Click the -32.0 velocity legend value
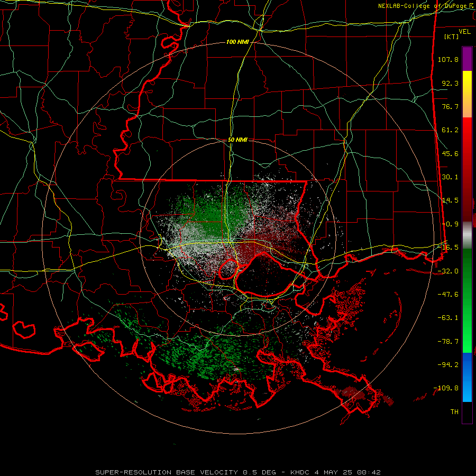Screen dimensions: 476x476 tap(448, 271)
